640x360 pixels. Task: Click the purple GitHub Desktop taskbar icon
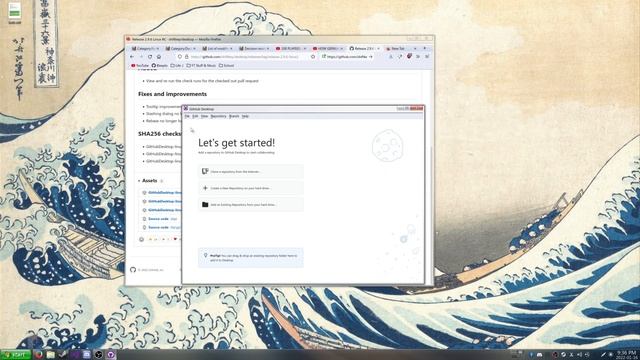click(x=111, y=355)
